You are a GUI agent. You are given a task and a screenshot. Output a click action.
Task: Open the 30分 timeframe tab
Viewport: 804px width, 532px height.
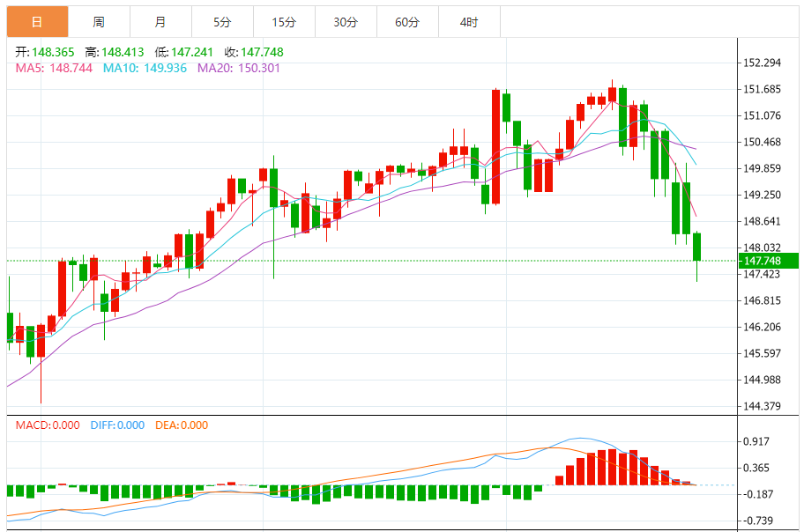click(346, 22)
